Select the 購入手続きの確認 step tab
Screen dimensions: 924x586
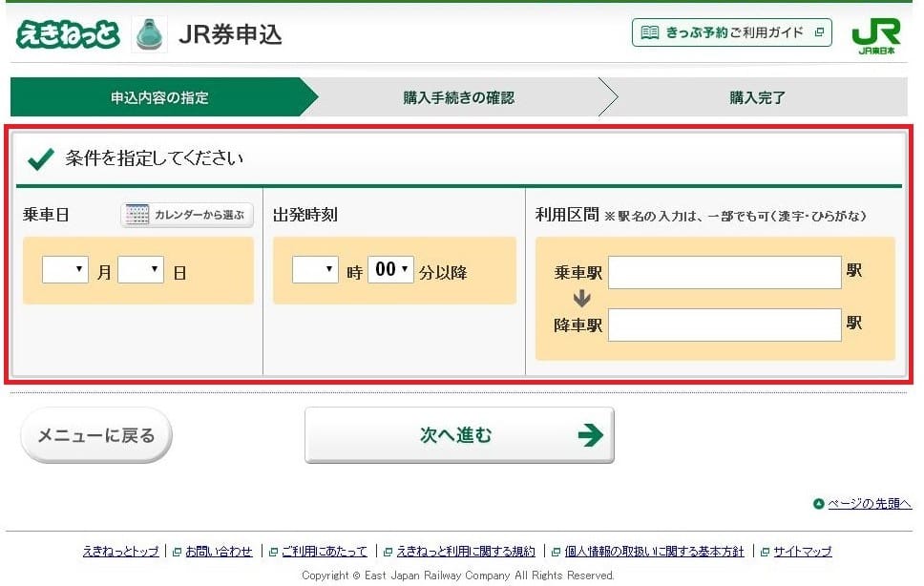point(458,97)
